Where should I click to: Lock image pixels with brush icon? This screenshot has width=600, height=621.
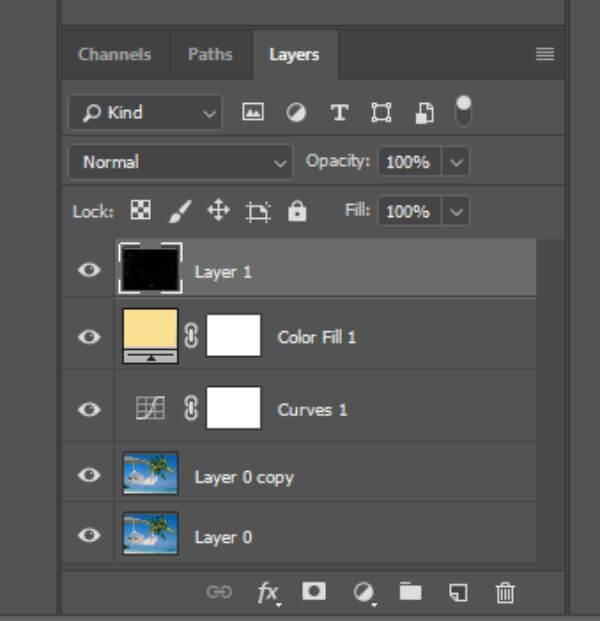tap(180, 211)
